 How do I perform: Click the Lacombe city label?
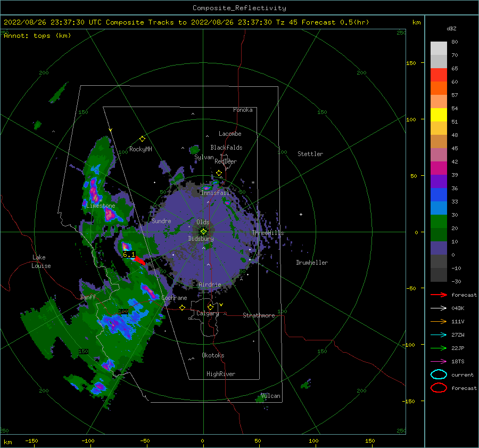coord(230,134)
